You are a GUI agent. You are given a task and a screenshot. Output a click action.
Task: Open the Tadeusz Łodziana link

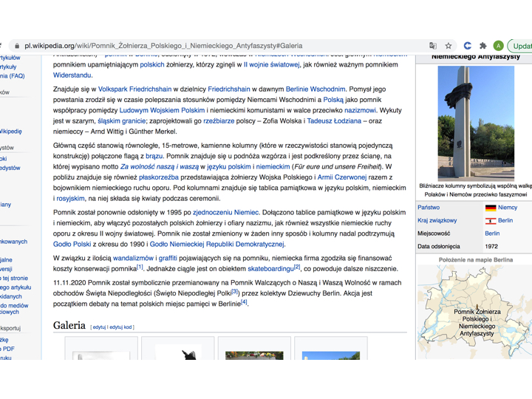pyautogui.click(x=334, y=120)
